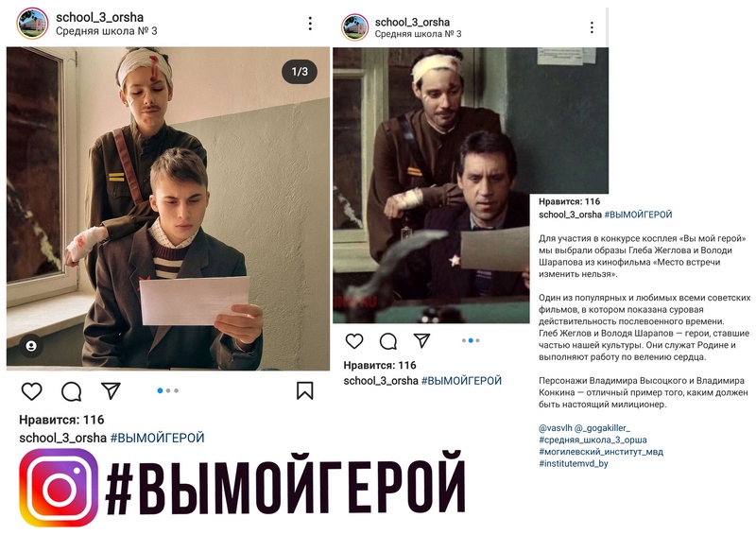
Task: Open hashtag #institutemvd_by
Action: click(x=574, y=463)
